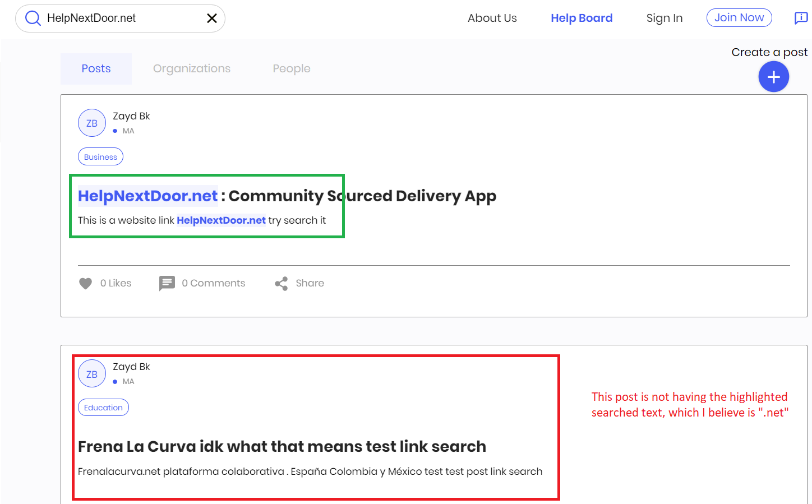This screenshot has width=812, height=504.
Task: Click the Frenalacurva.net post description text
Action: (310, 471)
